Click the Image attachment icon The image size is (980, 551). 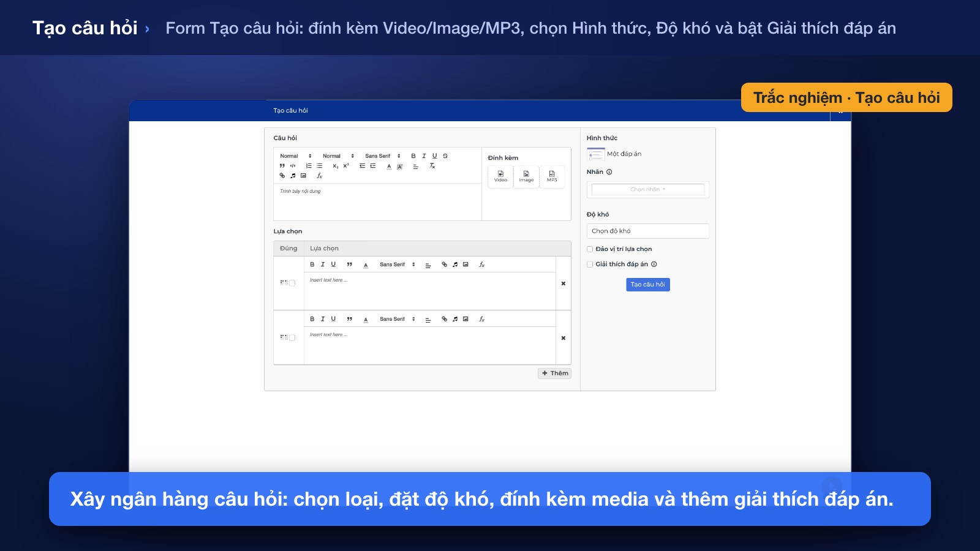tap(526, 176)
